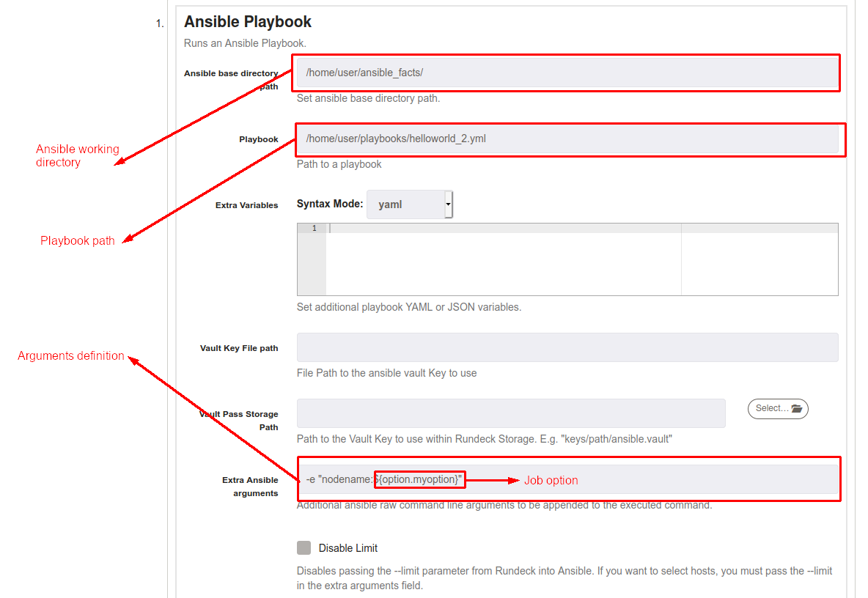868x598 pixels.
Task: Click the Playbook path input field
Action: click(x=567, y=139)
